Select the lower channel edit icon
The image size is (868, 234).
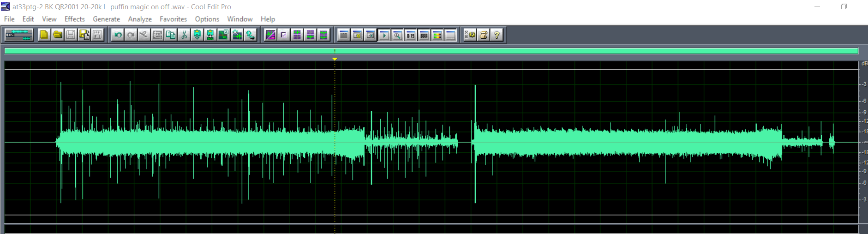pos(310,35)
